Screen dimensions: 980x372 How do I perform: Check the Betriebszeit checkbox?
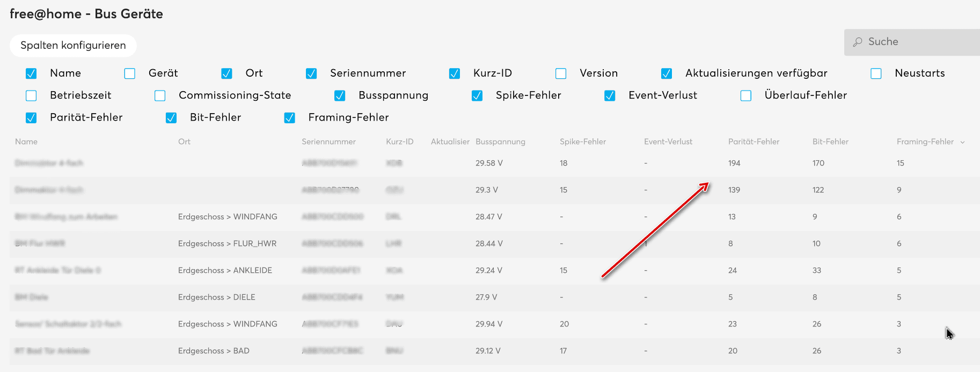(31, 95)
